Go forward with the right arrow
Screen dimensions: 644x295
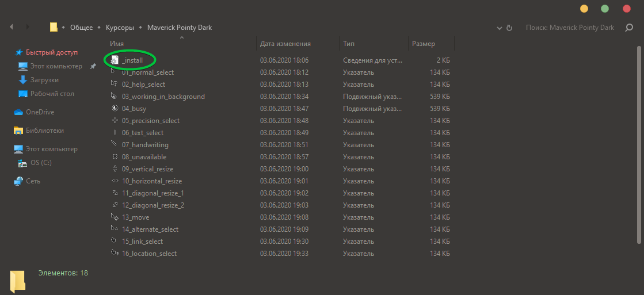28,27
